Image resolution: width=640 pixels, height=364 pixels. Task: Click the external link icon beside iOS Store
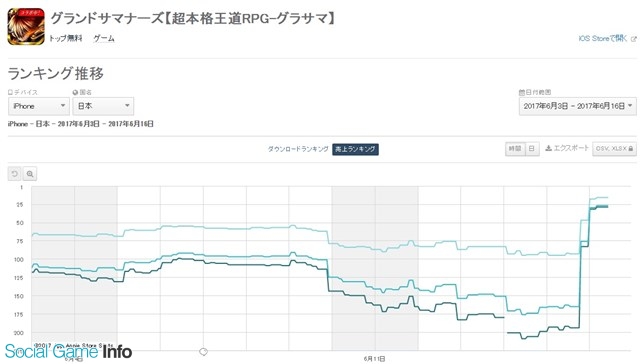coord(633,39)
